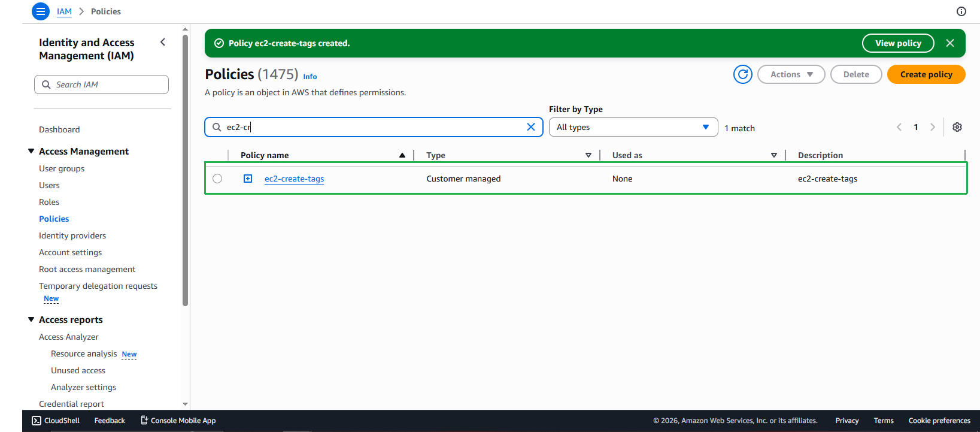The height and width of the screenshot is (432, 980).
Task: Open User groups in the sidebar
Action: pos(62,168)
